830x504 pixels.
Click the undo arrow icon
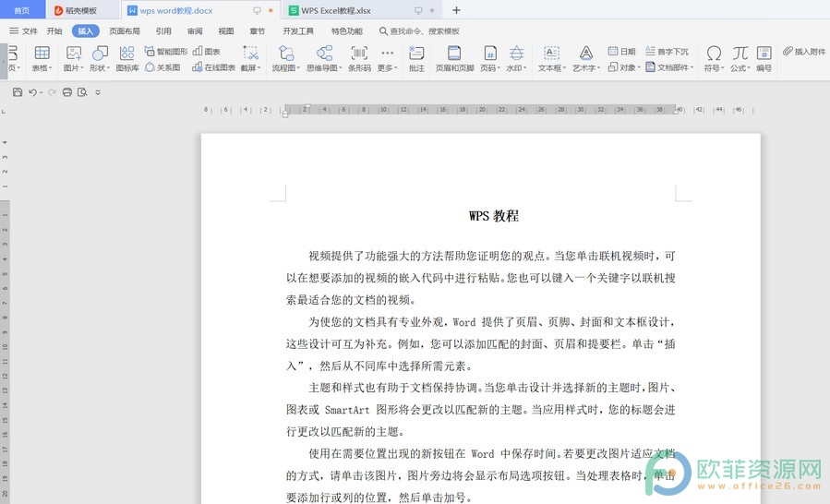(x=33, y=92)
